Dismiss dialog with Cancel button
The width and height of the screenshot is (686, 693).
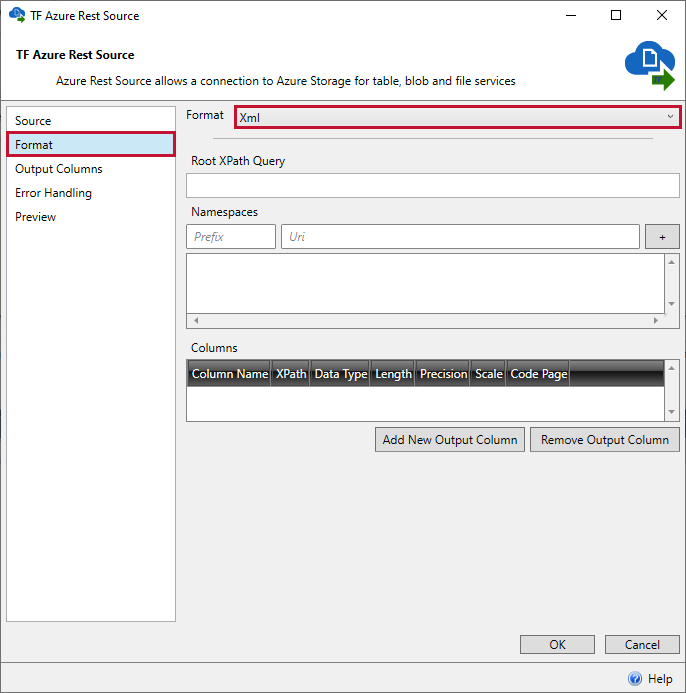(x=642, y=644)
